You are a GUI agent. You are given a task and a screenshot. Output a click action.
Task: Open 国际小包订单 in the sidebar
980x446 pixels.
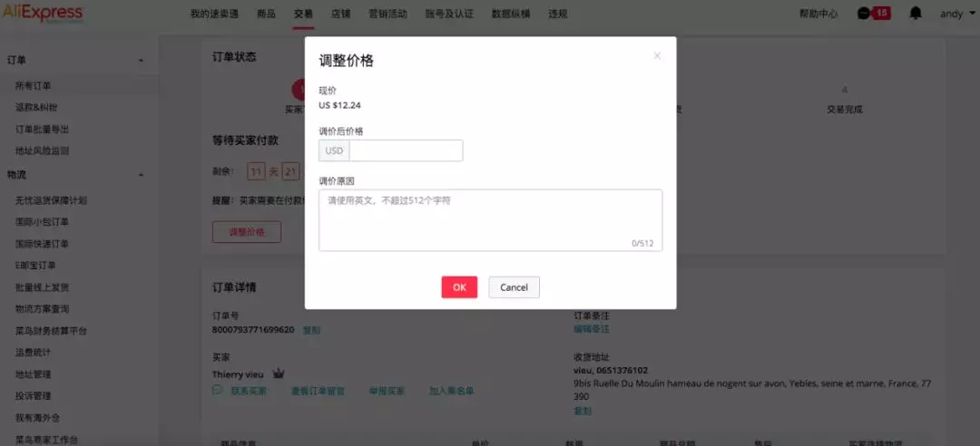[x=42, y=221]
